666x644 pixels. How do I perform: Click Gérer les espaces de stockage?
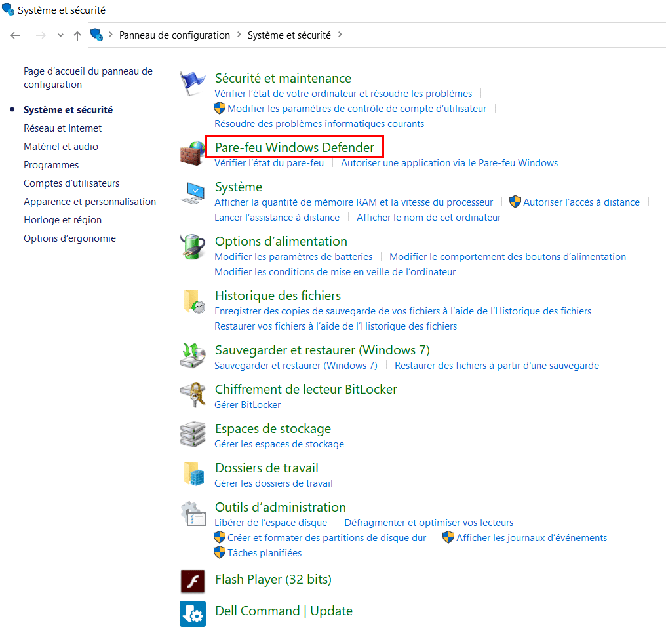tap(279, 444)
